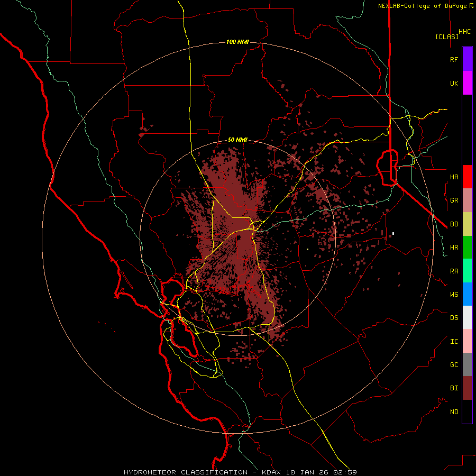
Task: Click the mint RA legend swatch
Action: [x=467, y=271]
